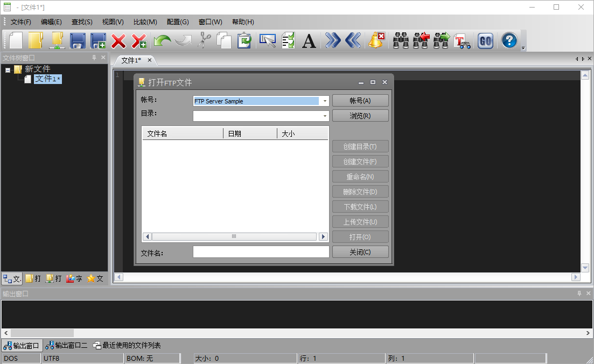This screenshot has width=594, height=364.
Task: Collapse the 新文件 tree node
Action: (7, 69)
